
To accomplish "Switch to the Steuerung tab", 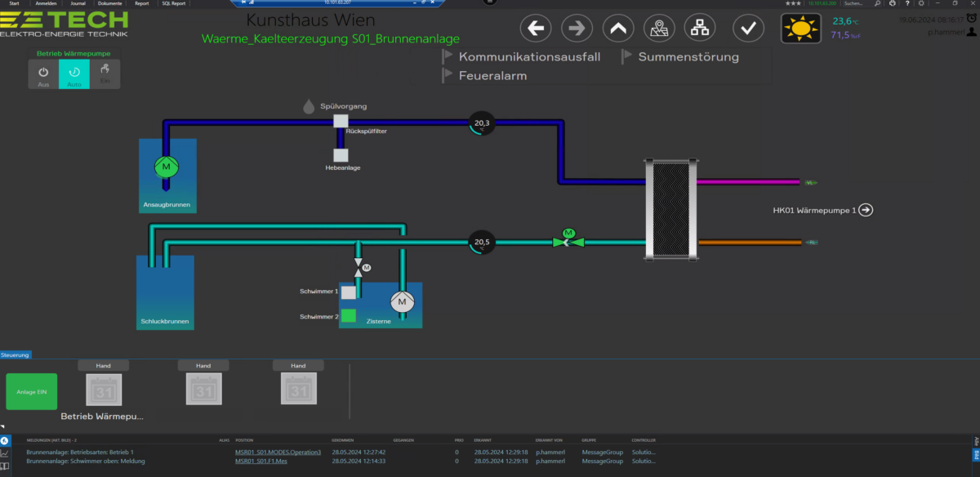I will coord(16,355).
